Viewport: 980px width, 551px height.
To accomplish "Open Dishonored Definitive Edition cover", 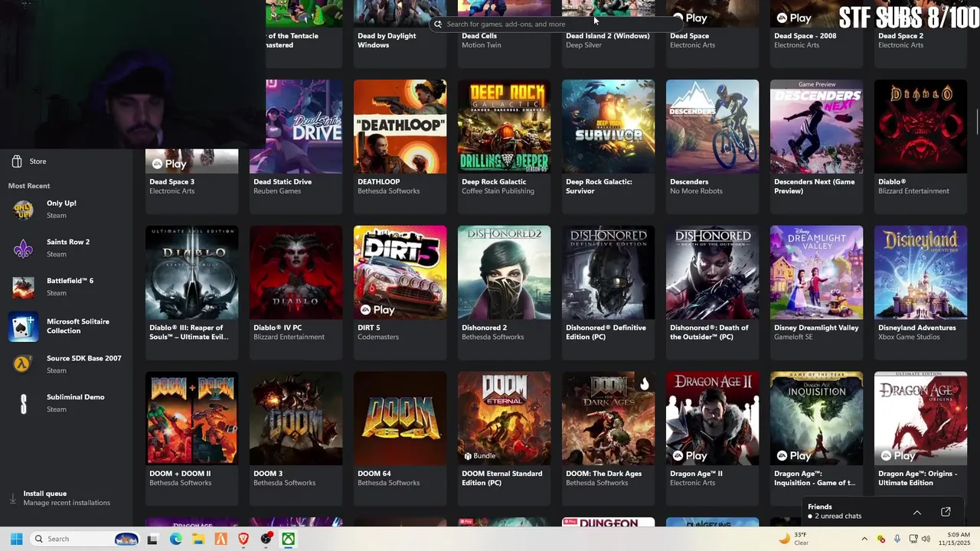I will coord(608,272).
